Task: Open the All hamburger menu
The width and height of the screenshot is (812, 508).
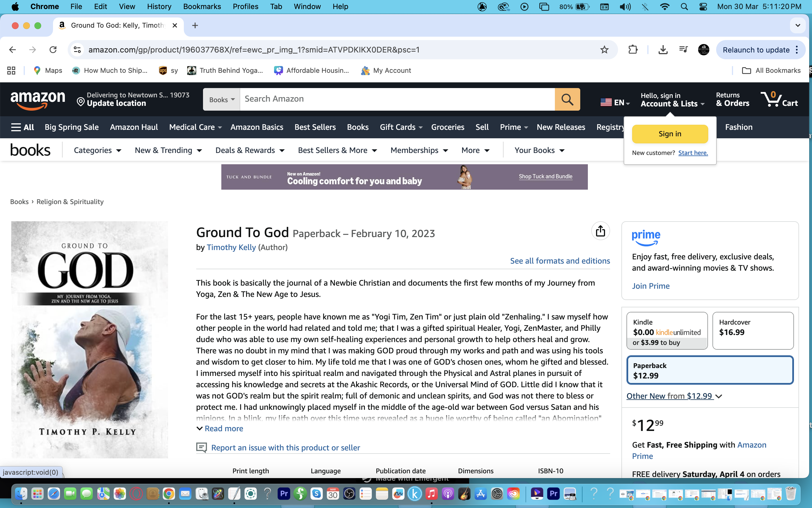Action: click(x=23, y=127)
